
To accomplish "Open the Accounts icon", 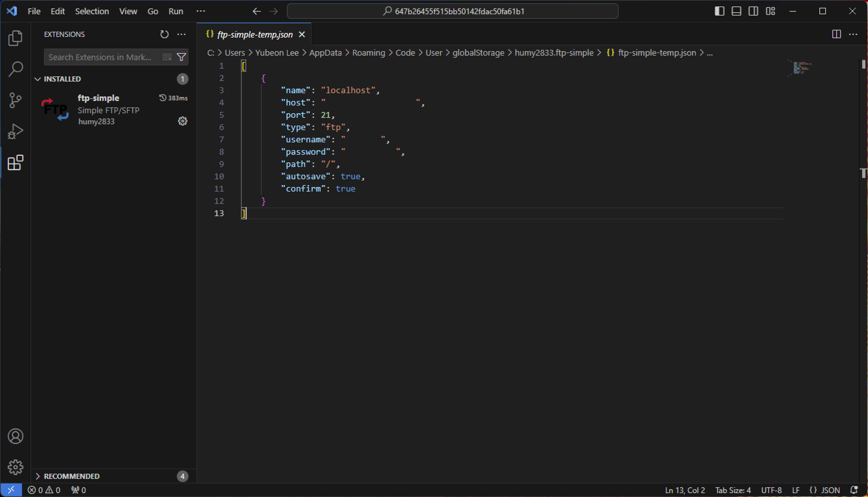I will pyautogui.click(x=15, y=436).
